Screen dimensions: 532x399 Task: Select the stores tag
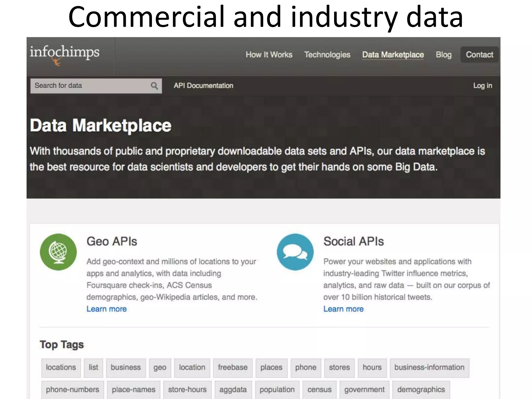click(340, 368)
